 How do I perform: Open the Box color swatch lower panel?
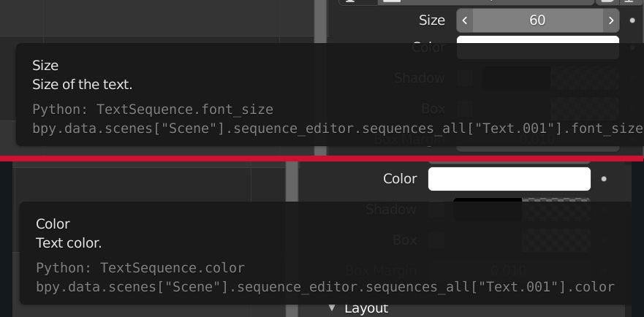(x=556, y=240)
